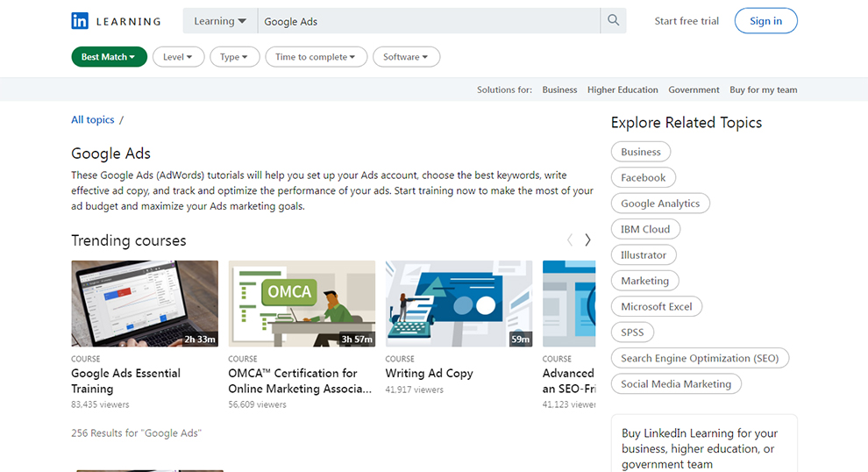Screen dimensions: 868x472
Task: Open the OMCA Certification course thumbnail
Action: pos(302,304)
